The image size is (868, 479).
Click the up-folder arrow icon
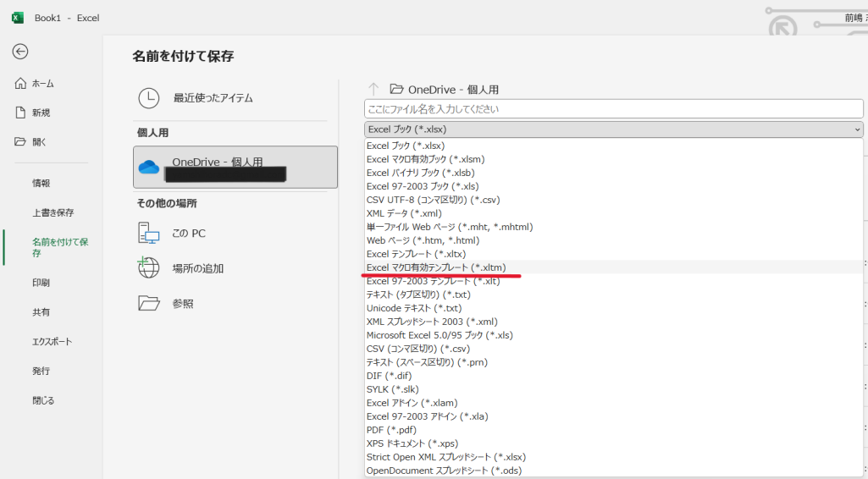(x=373, y=89)
